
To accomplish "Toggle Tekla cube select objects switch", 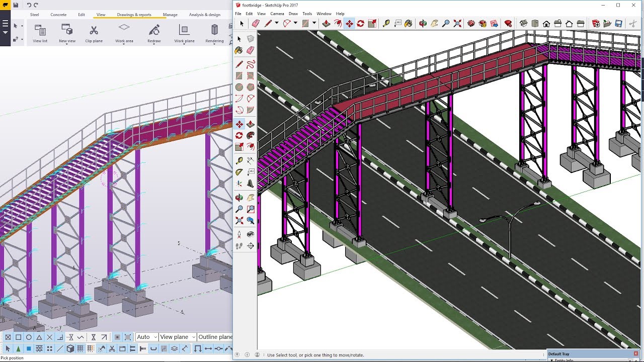I will [x=70, y=348].
